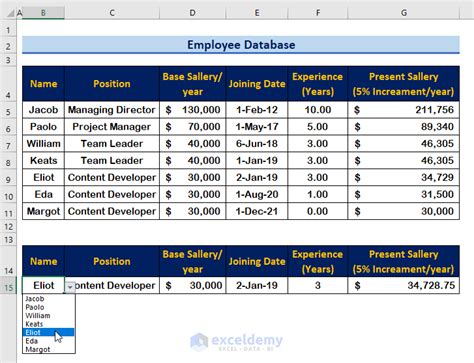Click the select-all corner triangle
Image resolution: width=474 pixels, height=363 pixels.
[11, 13]
